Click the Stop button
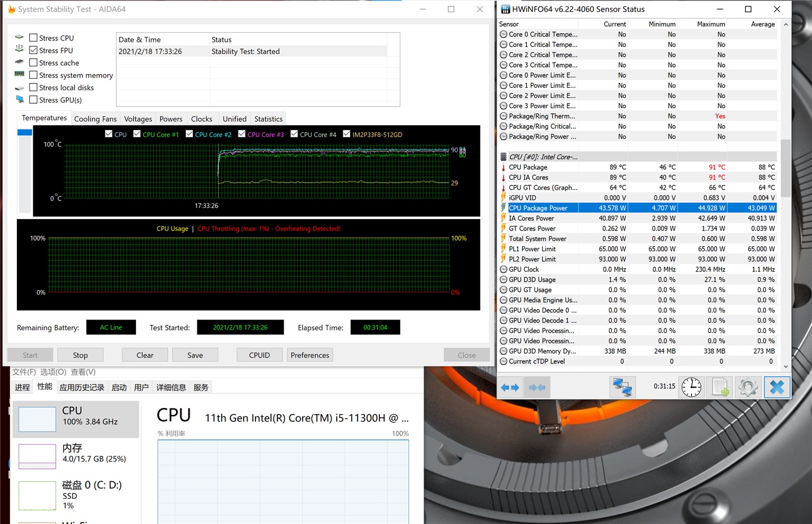Screen dimensions: 812x524 pos(80,355)
